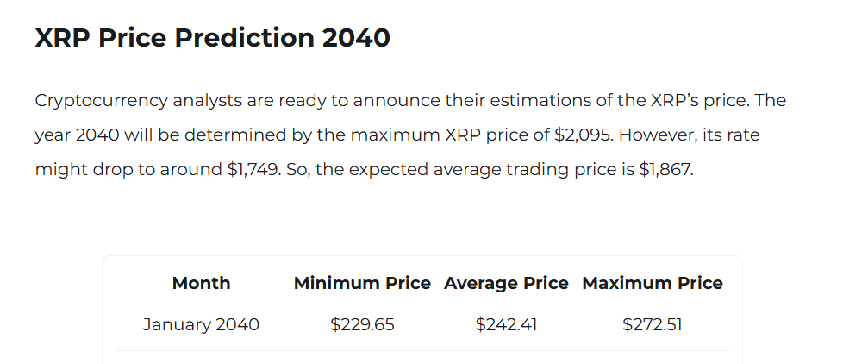Click the $229.65 minimum price cell
Viewport: 868px width, 364px height.
pyautogui.click(x=362, y=325)
